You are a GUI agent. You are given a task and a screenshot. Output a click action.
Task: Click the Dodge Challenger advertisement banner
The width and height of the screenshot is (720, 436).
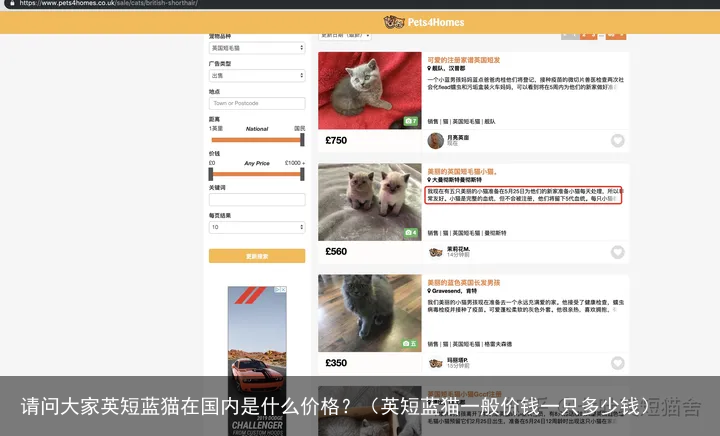257,361
